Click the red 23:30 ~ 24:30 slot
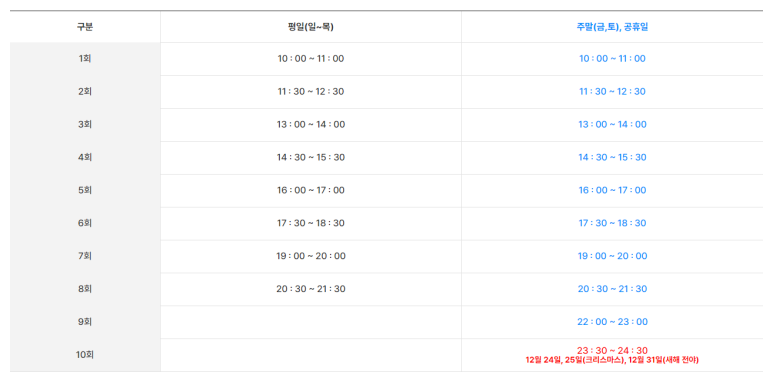 pos(612,350)
